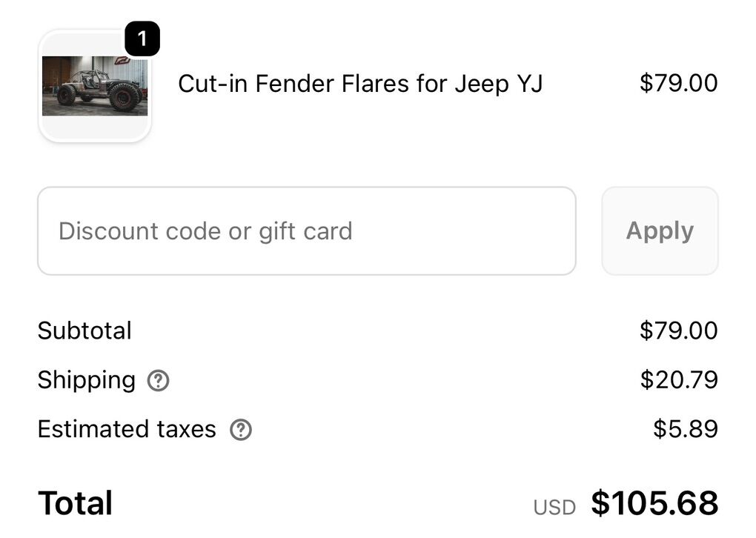
Task: Click the Cut-in Fender Flares product title
Action: (360, 84)
